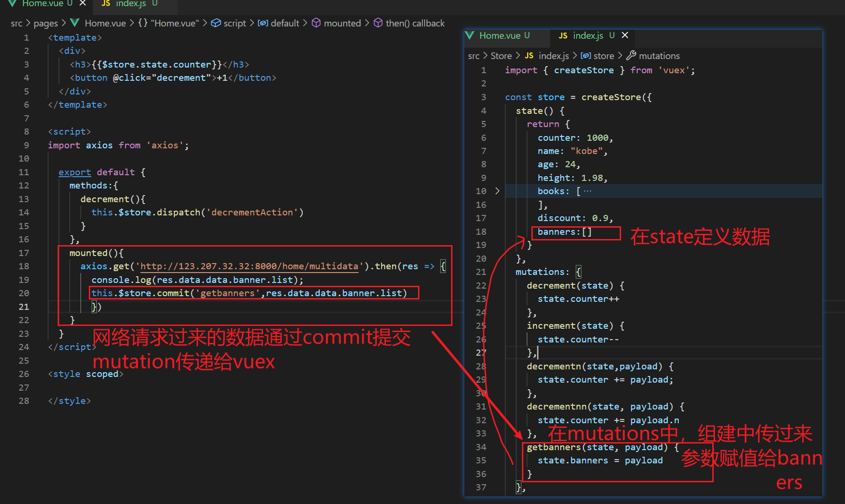The width and height of the screenshot is (845, 504).
Task: Click '<style scoped>' tag line
Action: (85, 374)
